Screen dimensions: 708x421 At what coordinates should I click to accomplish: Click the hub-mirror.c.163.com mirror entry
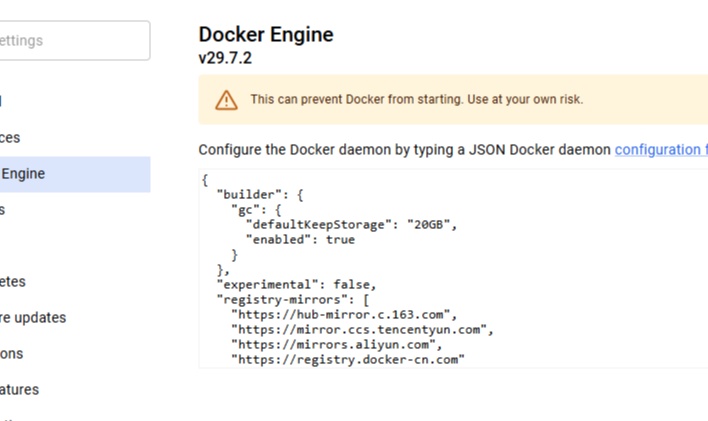pyautogui.click(x=344, y=314)
